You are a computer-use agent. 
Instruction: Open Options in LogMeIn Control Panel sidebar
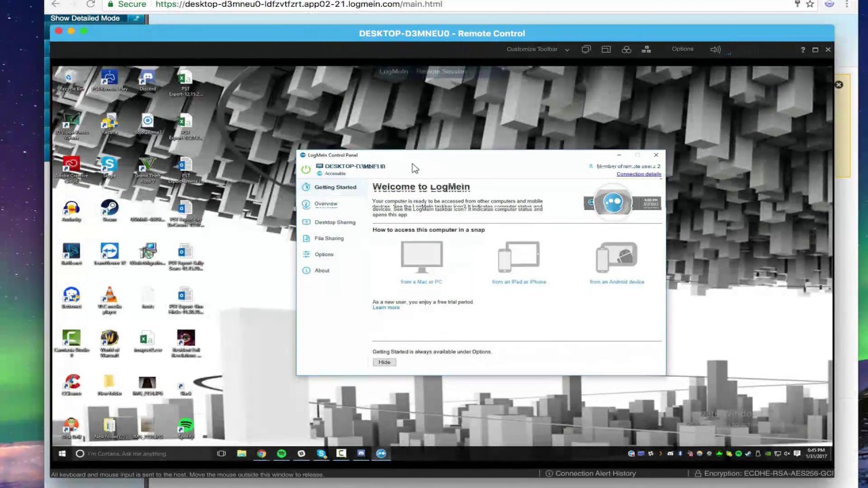coord(323,254)
